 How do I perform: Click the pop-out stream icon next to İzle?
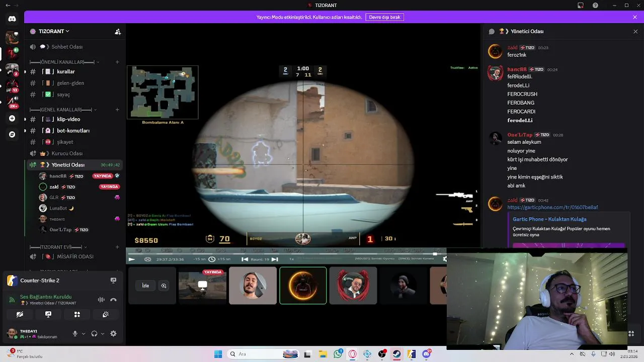coord(164,286)
